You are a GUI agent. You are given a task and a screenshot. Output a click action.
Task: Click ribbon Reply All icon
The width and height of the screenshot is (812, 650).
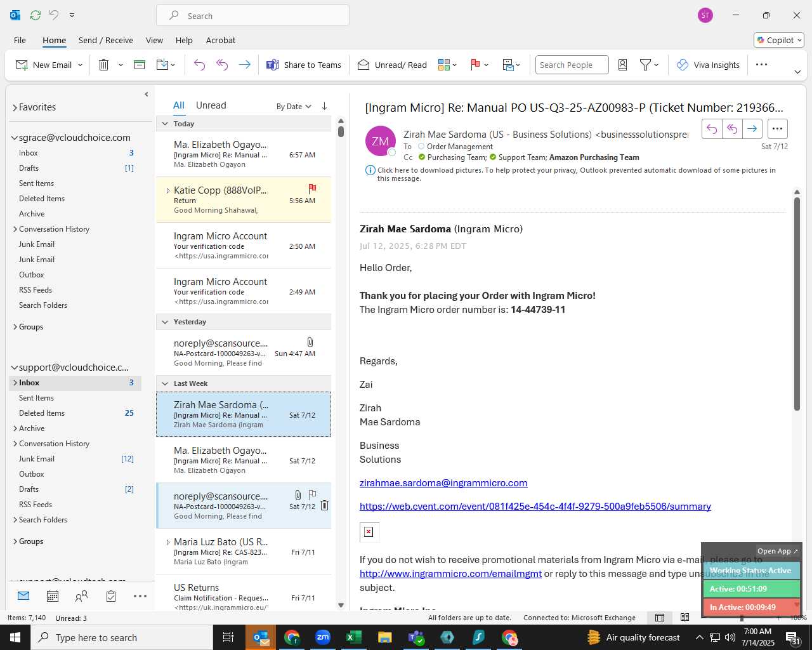coord(222,65)
